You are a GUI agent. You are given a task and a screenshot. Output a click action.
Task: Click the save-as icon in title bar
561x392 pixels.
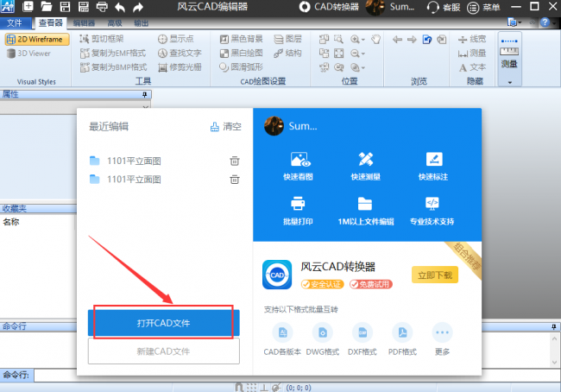(83, 6)
